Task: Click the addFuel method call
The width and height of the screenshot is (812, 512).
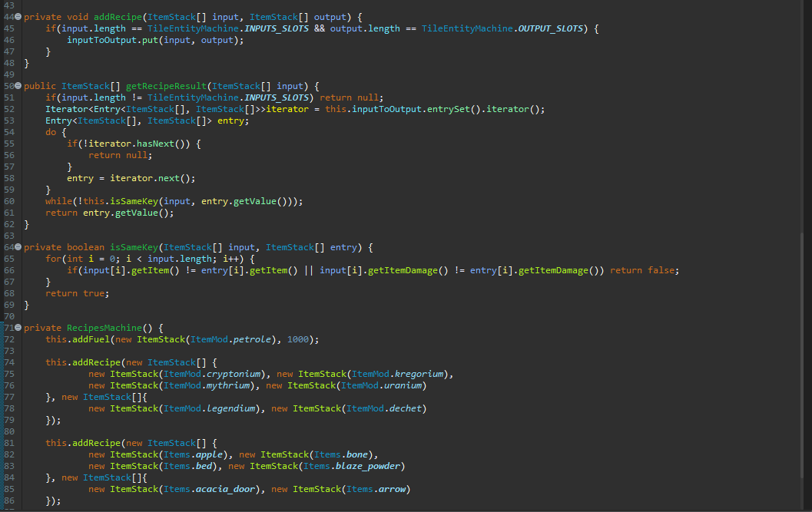Action: pos(92,339)
